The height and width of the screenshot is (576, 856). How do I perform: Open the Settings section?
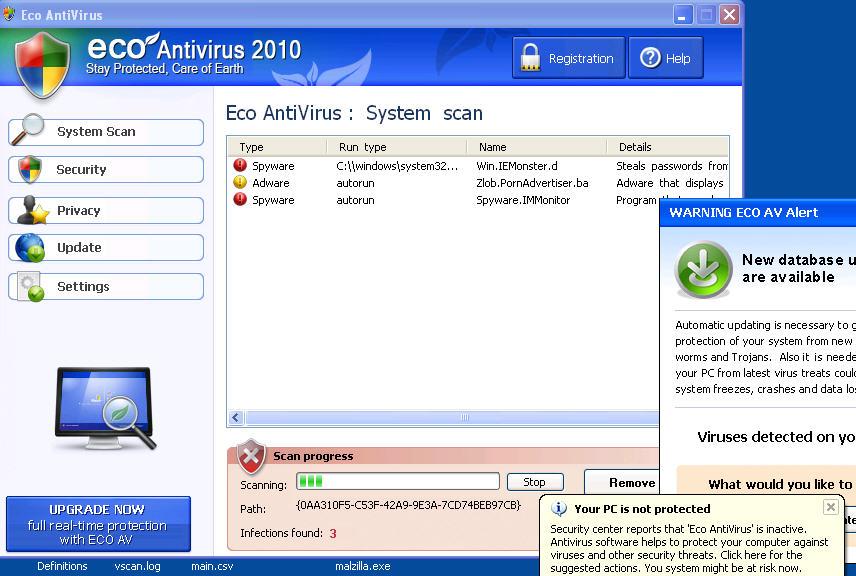(x=106, y=286)
